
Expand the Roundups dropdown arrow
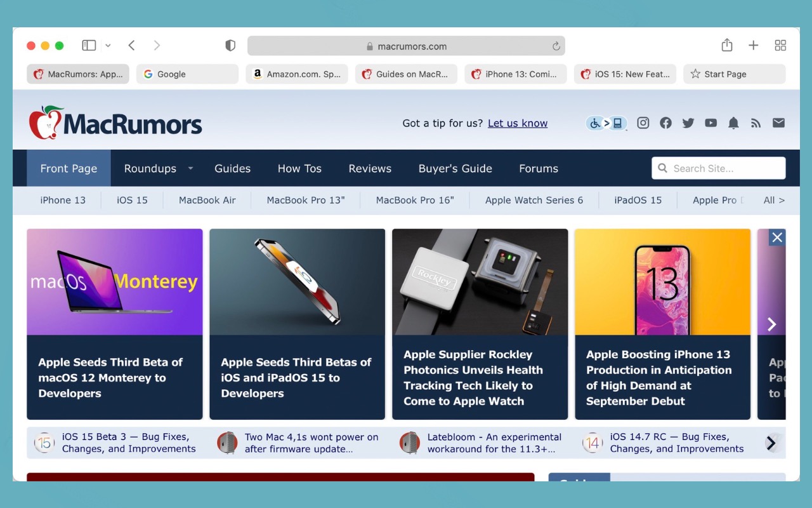190,168
